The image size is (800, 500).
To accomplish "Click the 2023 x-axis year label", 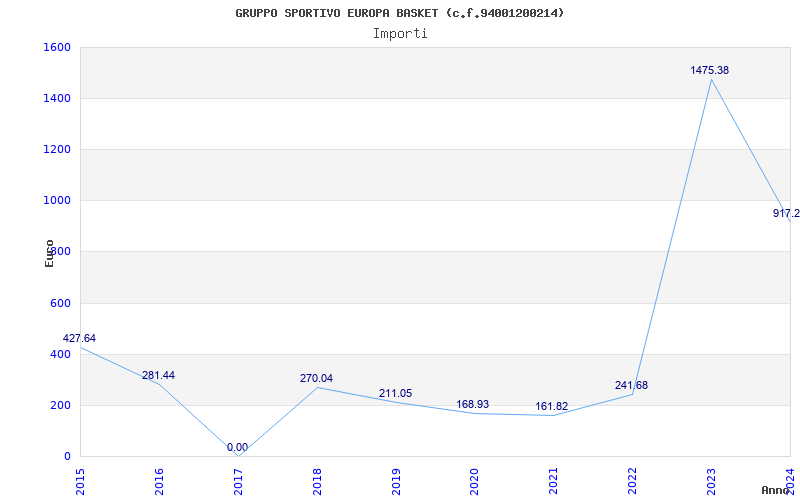I will 711,480.
